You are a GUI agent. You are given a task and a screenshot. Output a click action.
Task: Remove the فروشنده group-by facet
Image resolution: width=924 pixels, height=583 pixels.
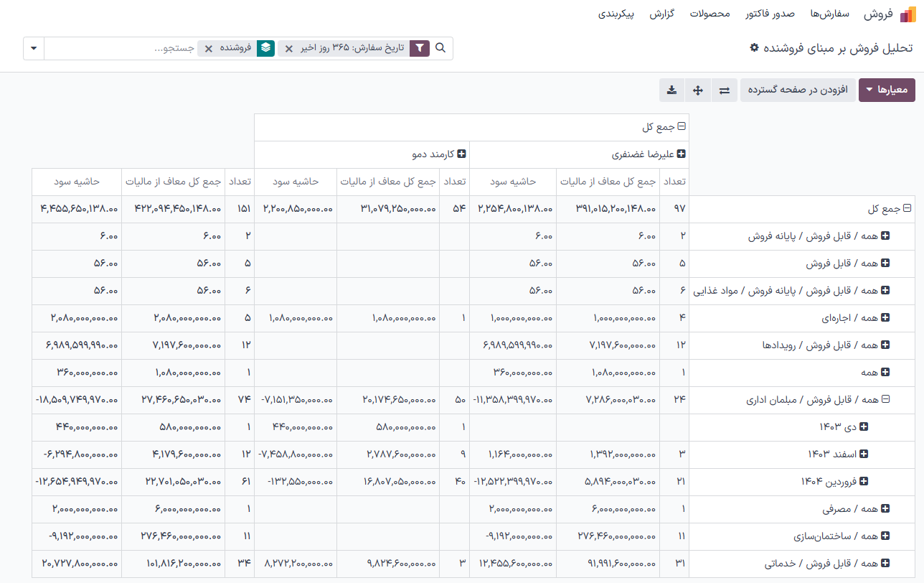click(209, 48)
